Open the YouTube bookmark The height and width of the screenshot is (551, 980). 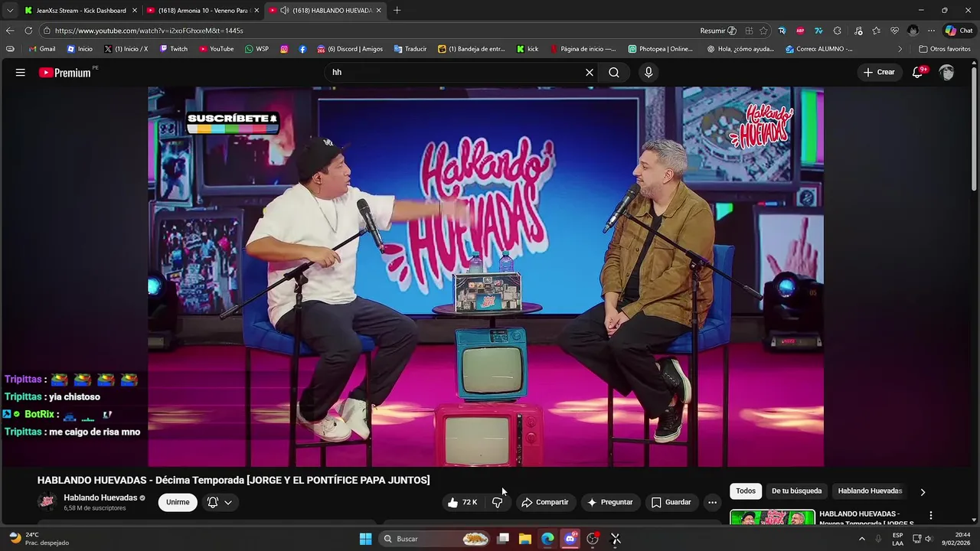(x=217, y=49)
